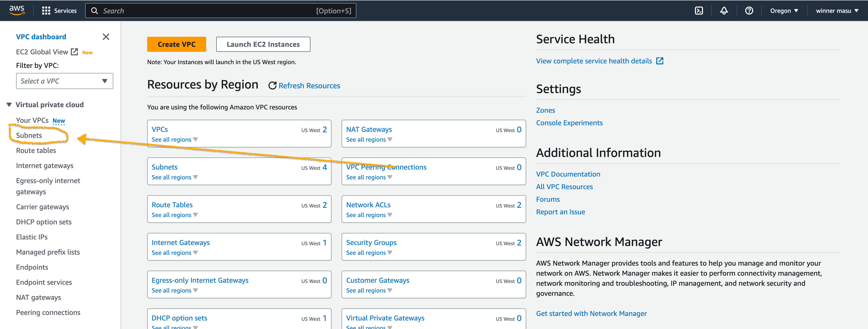Open the Select a VPC filter dropdown
868x329 pixels.
click(x=64, y=81)
